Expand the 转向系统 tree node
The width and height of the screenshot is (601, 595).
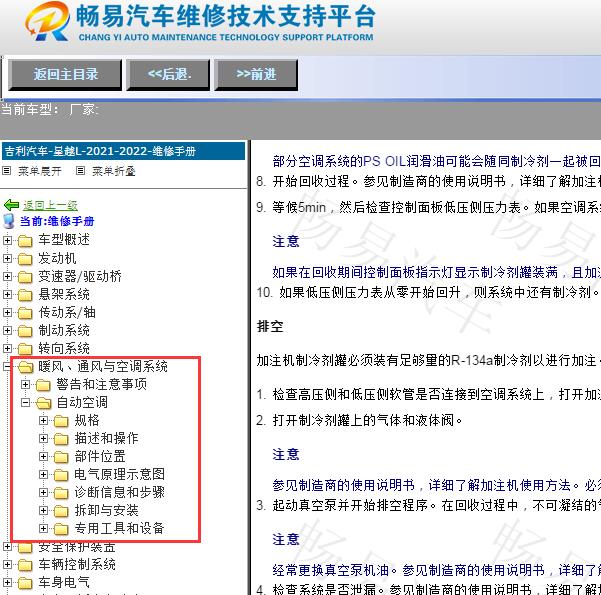click(7, 348)
